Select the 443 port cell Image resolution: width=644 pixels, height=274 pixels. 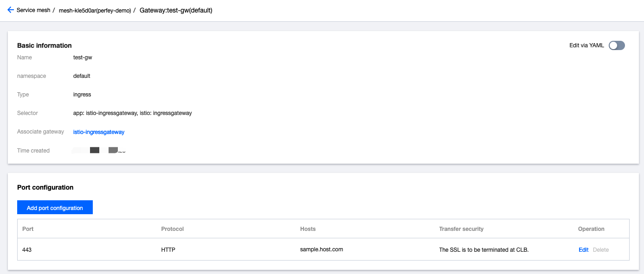pos(27,250)
